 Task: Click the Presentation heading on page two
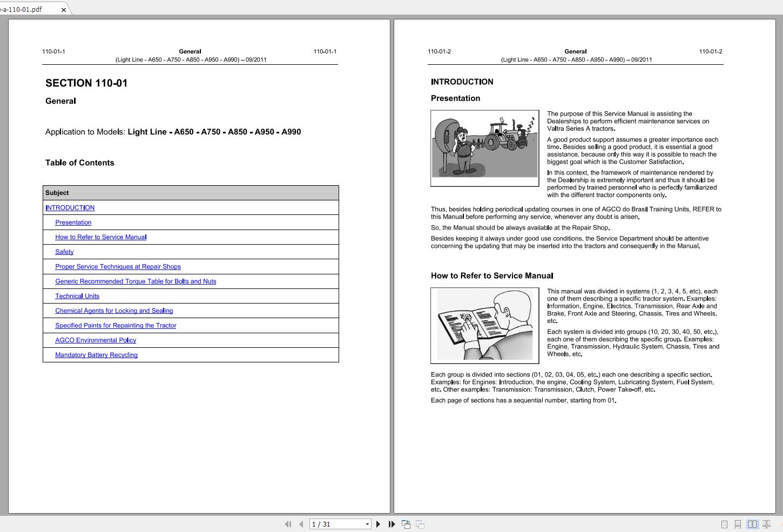(456, 98)
